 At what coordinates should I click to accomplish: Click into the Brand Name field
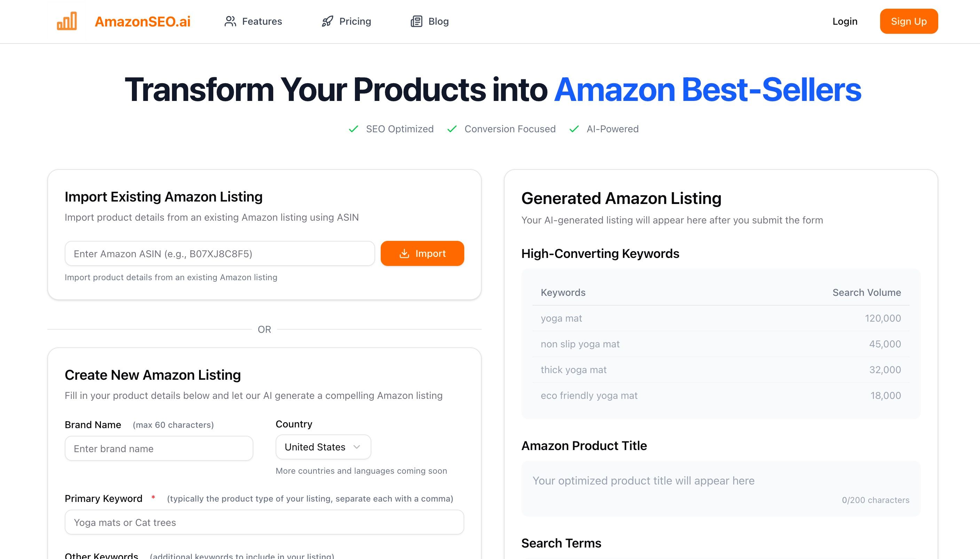point(159,448)
